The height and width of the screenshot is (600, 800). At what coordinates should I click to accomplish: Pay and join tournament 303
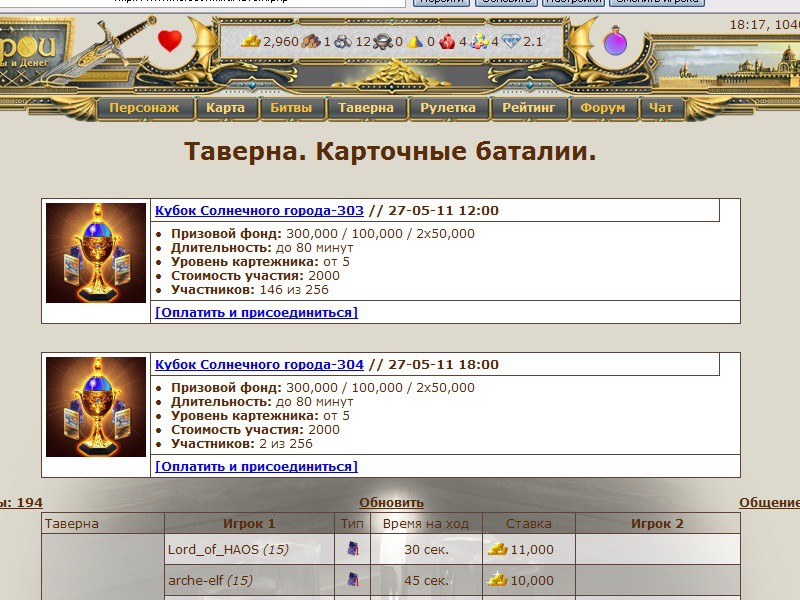coord(256,312)
